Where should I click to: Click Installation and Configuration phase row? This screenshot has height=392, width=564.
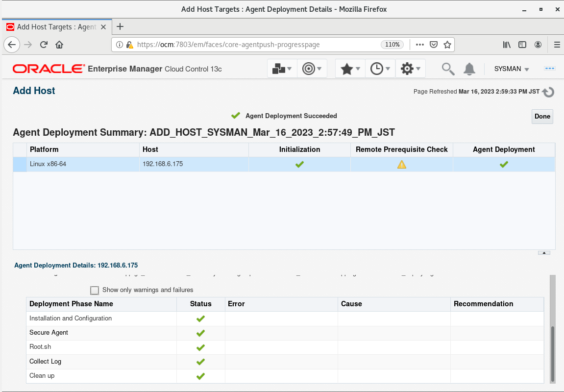coord(285,318)
